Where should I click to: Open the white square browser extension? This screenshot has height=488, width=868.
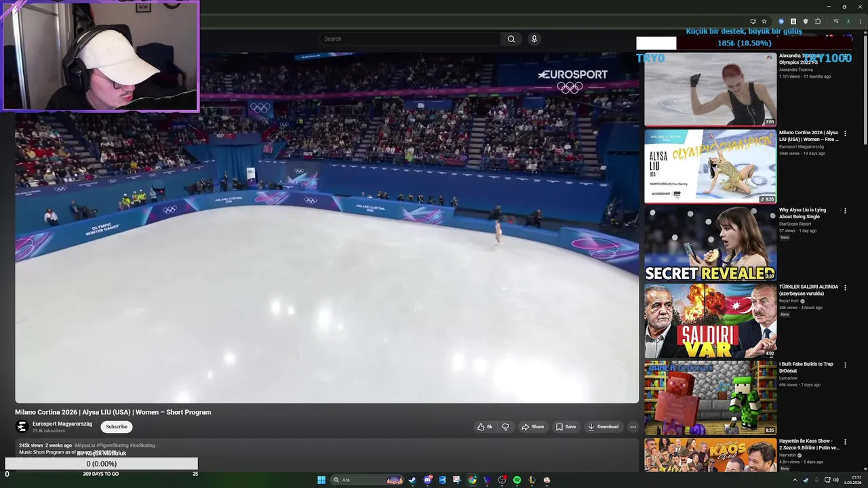tap(793, 22)
